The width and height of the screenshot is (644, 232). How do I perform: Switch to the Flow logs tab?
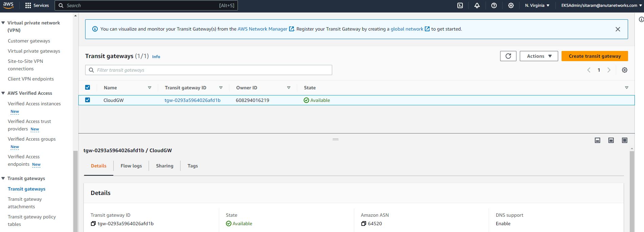click(x=131, y=166)
